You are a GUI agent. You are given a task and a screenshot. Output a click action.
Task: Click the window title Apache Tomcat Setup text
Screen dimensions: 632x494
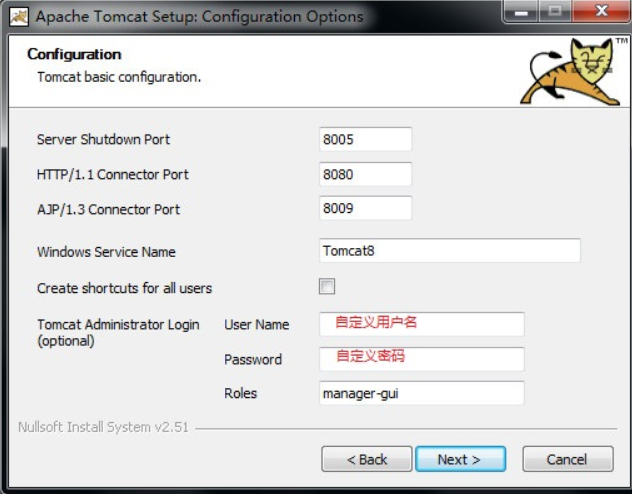tap(199, 17)
